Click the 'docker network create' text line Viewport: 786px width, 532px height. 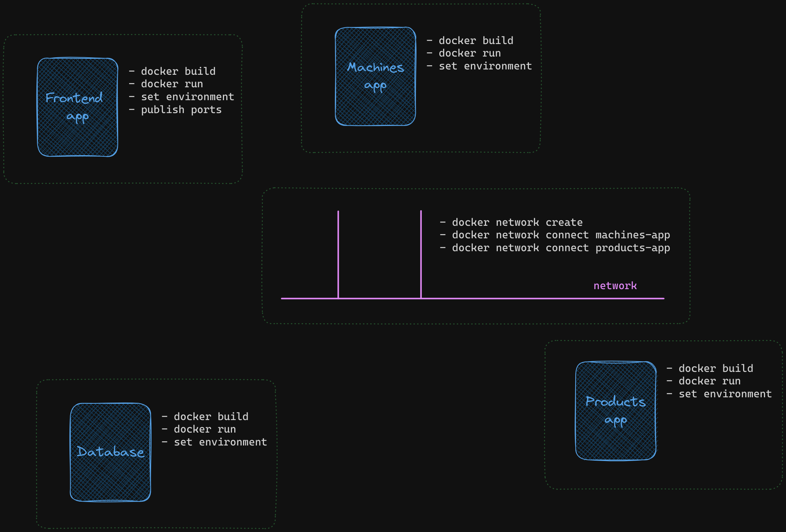511,222
